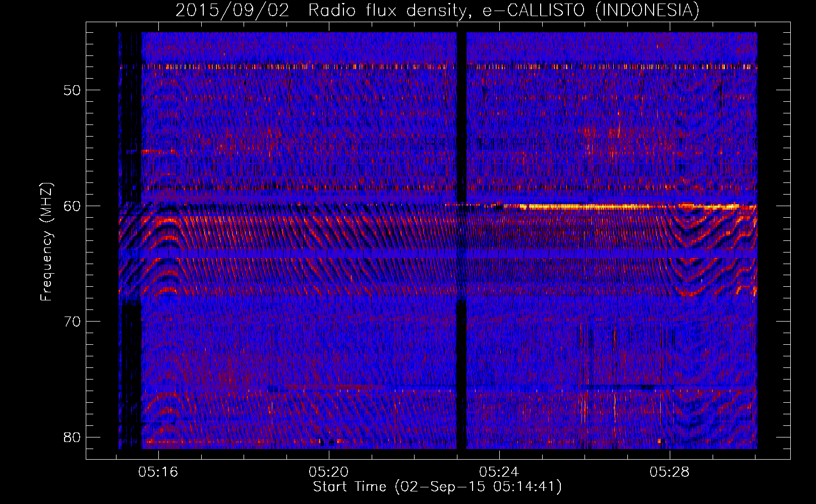Screen dimensions: 816x504
Task: Click the 'Start Time (02-Sep-15 05:14:41)' axis label
Action: pyautogui.click(x=437, y=487)
